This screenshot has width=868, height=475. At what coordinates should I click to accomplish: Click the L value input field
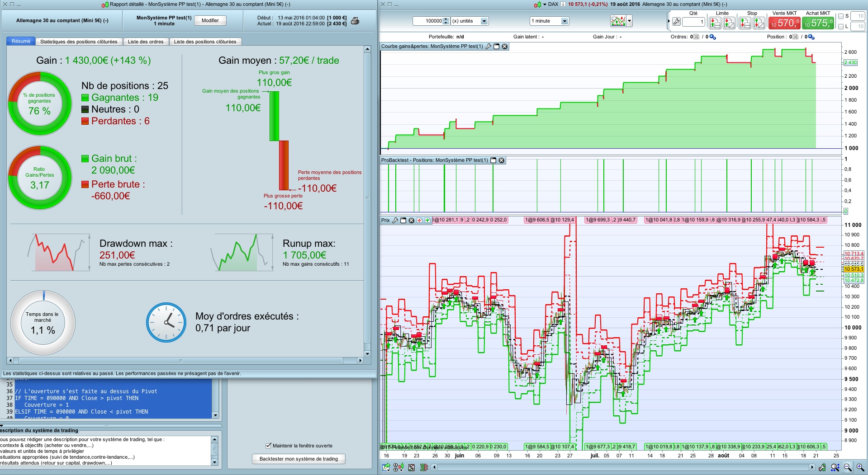[858, 27]
